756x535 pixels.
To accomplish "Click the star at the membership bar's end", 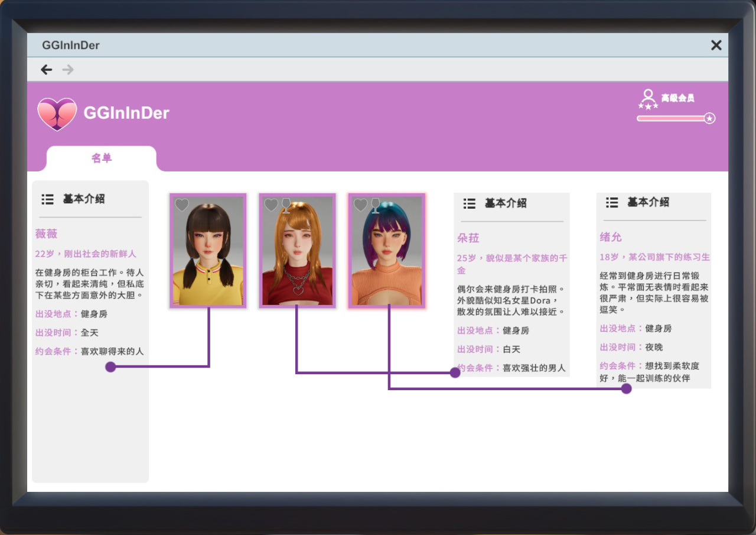I will (710, 118).
